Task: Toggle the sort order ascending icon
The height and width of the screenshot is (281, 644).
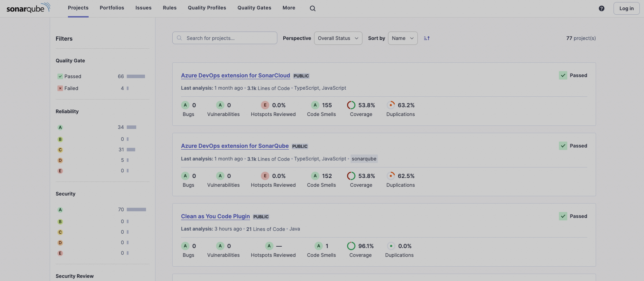Action: (x=427, y=38)
